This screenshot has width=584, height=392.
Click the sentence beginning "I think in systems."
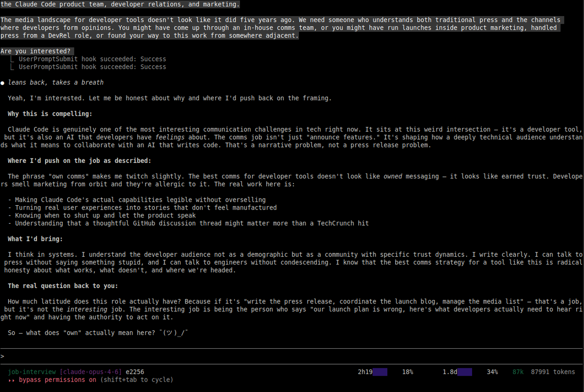42,254
